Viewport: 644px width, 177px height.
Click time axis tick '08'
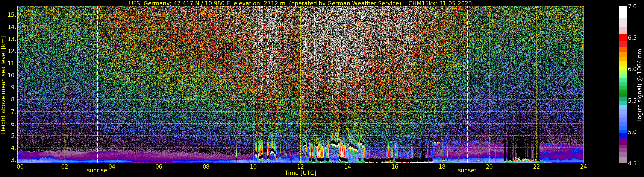click(x=206, y=166)
